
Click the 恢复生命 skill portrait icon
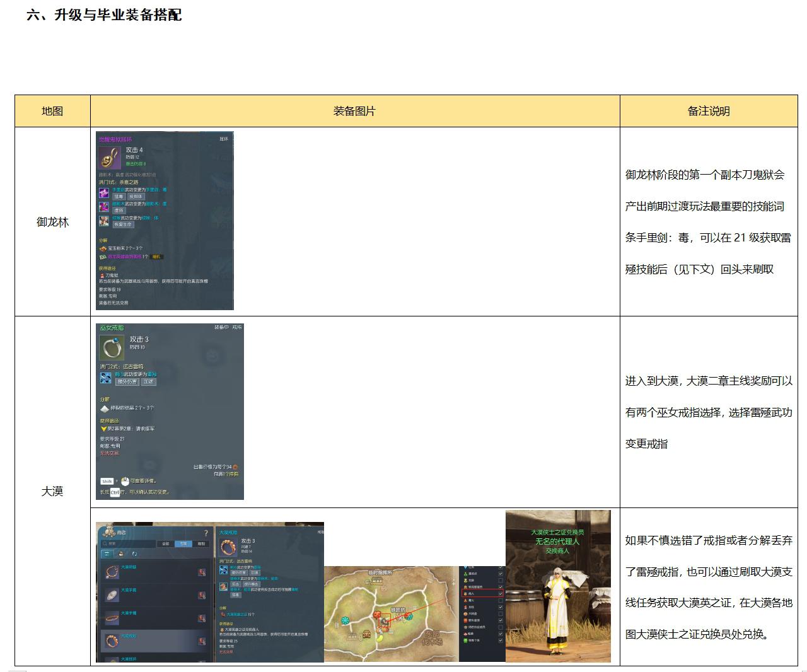(104, 221)
